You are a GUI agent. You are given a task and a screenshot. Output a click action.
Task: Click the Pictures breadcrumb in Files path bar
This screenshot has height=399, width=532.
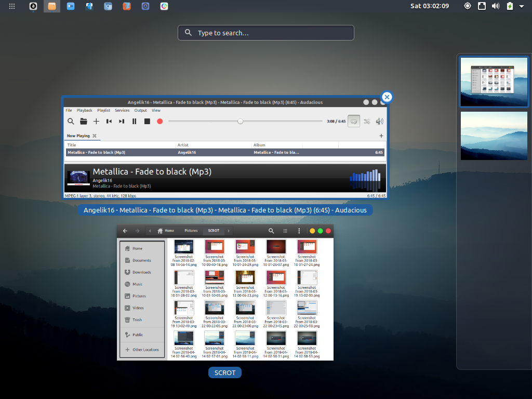point(191,231)
